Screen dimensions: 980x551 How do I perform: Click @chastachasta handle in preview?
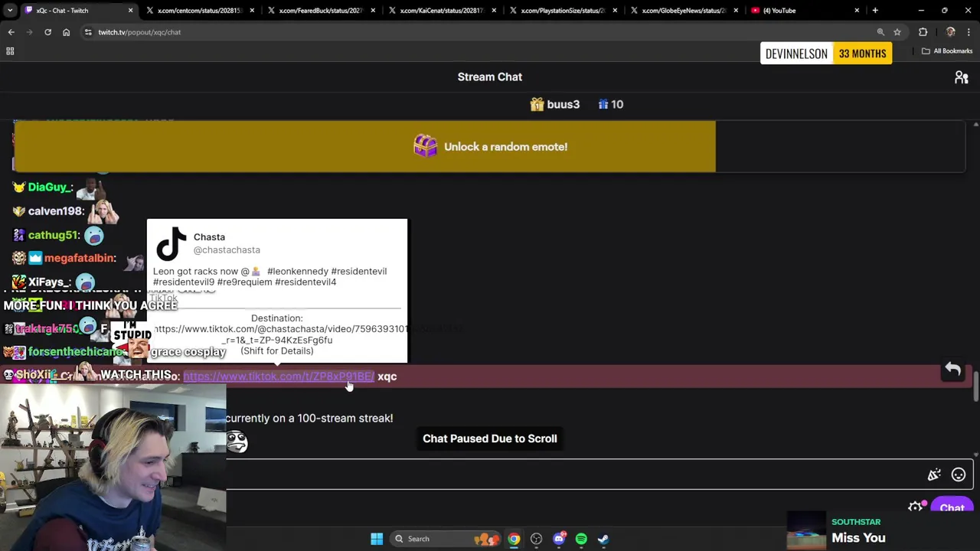coord(227,250)
